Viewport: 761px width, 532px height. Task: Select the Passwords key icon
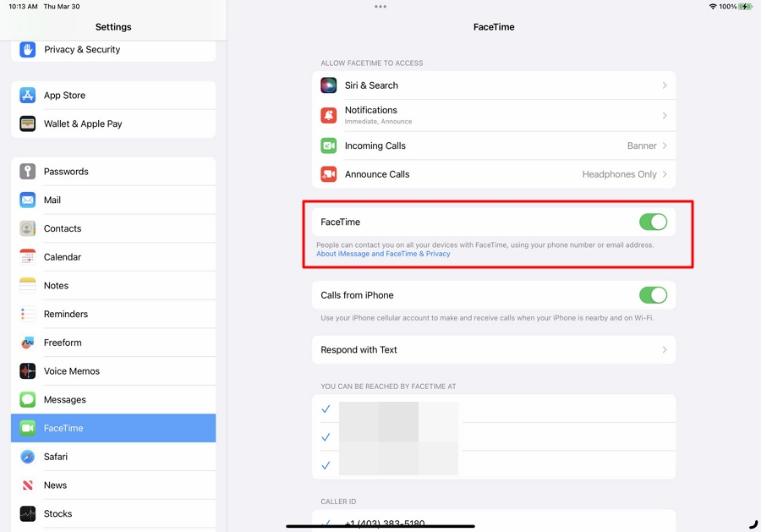[x=28, y=172]
